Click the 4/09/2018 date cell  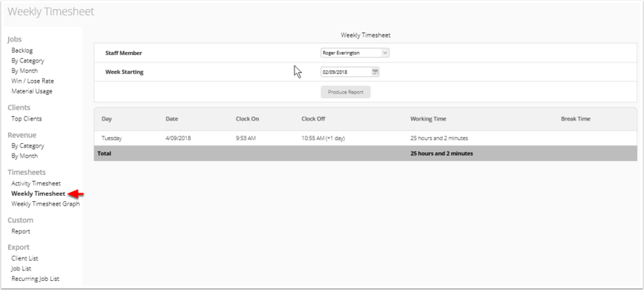179,139
